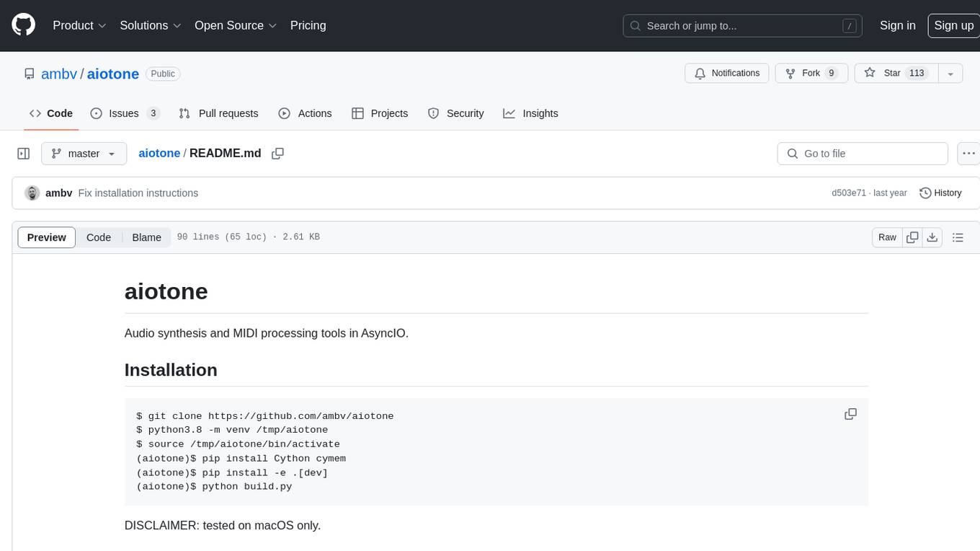Download the raw file
The image size is (980, 551).
[x=932, y=237]
